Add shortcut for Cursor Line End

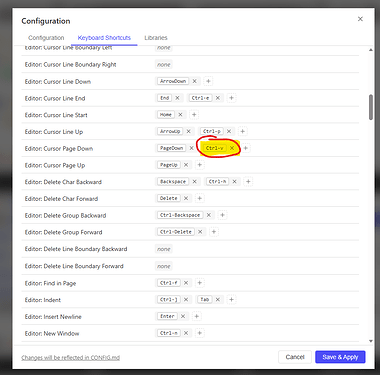coord(231,98)
